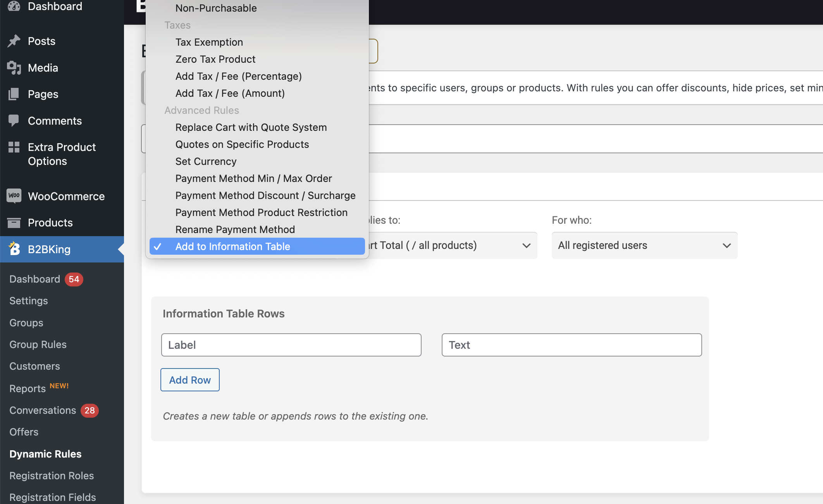Click the Posts pushpin icon
Viewport: 823px width, 504px height.
[14, 41]
